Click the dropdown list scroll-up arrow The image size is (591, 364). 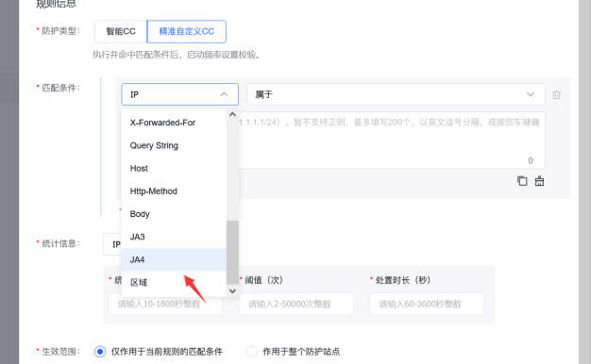[x=232, y=114]
